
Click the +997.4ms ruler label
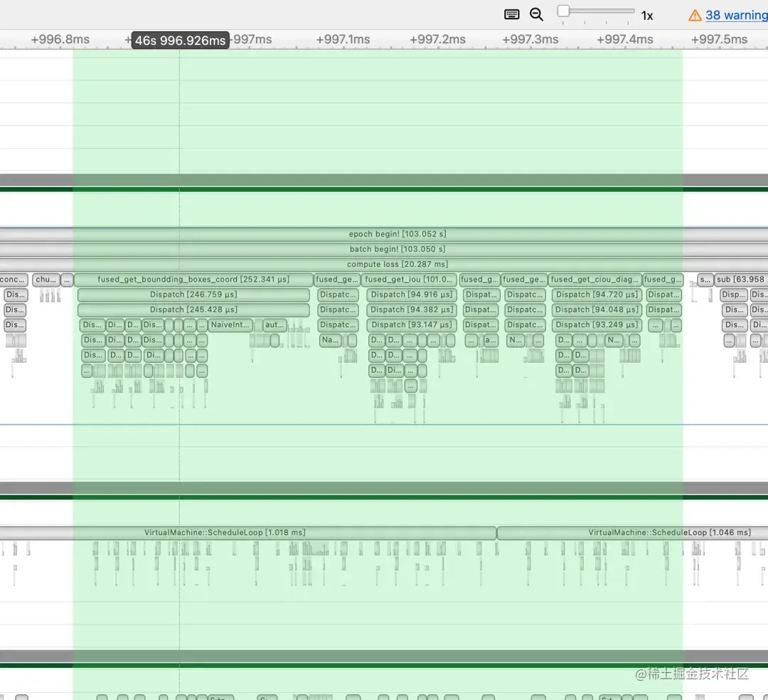[x=625, y=40]
